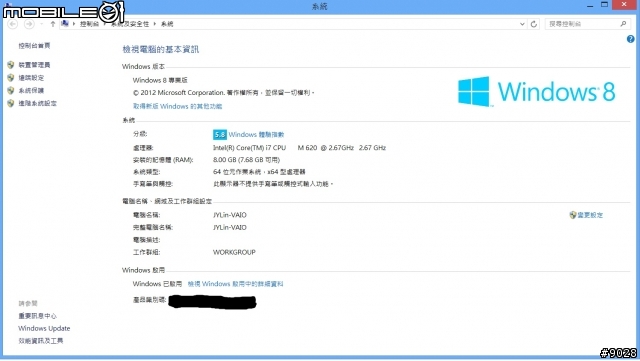This screenshot has width=640, height=361.
Task: Click 控制台 breadcrumb in address bar
Action: [x=89, y=24]
